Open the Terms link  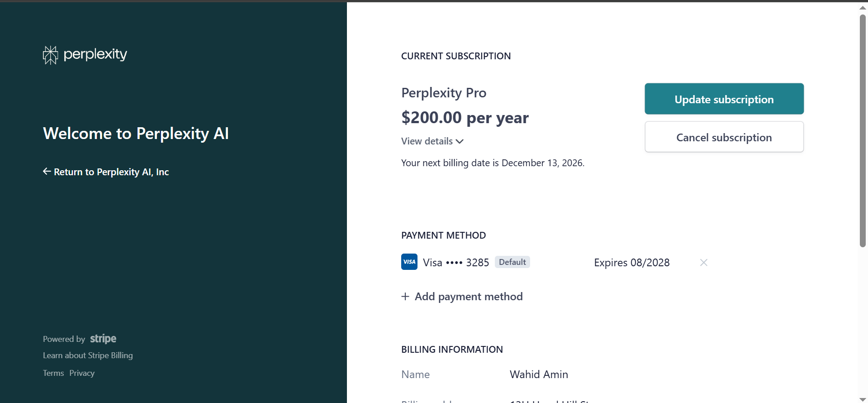coord(53,373)
